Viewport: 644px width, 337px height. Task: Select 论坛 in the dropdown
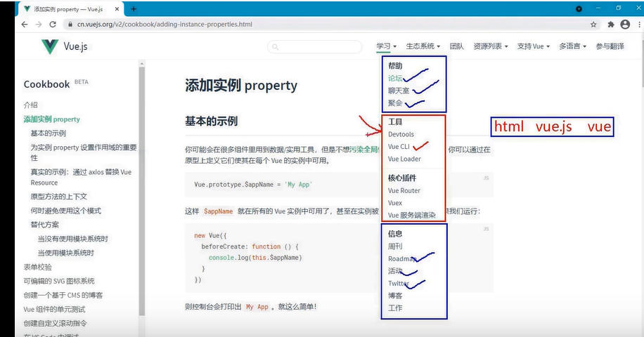(395, 79)
